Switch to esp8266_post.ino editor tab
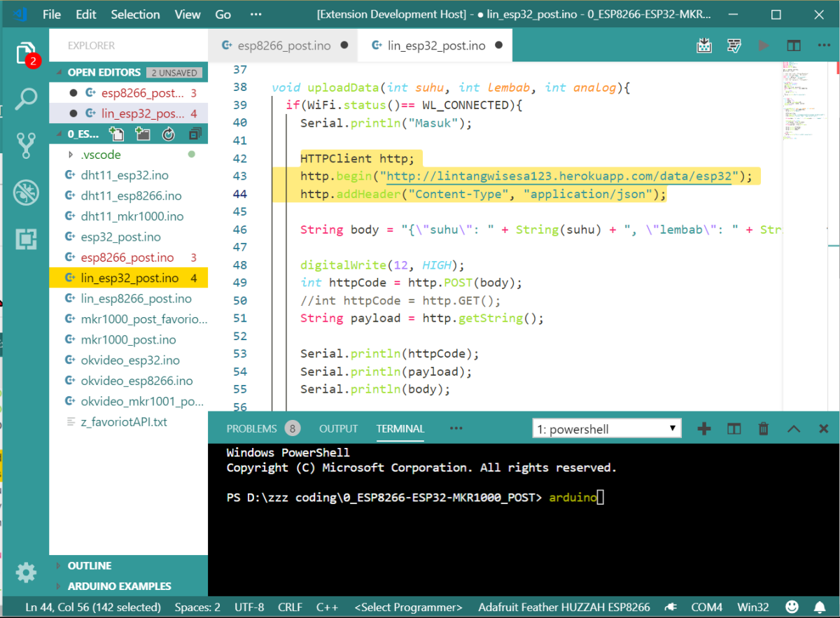Viewport: 840px width, 618px height. coord(283,45)
